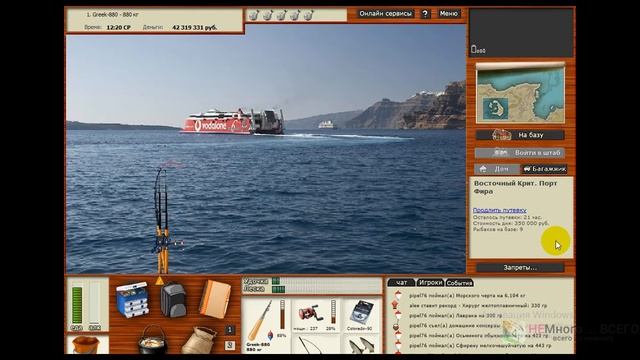Switch to the События tab
Viewport: 640px width, 360px height.
[x=459, y=282]
